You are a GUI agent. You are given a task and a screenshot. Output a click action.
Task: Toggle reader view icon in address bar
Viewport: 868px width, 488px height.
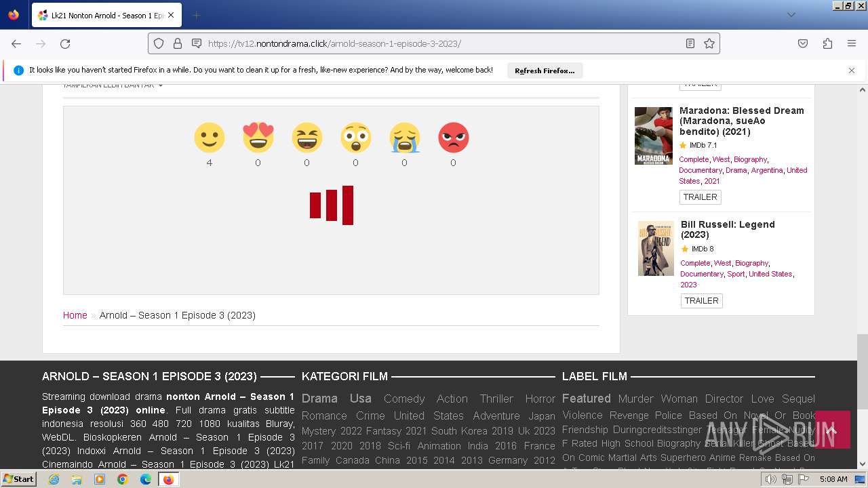coord(690,43)
